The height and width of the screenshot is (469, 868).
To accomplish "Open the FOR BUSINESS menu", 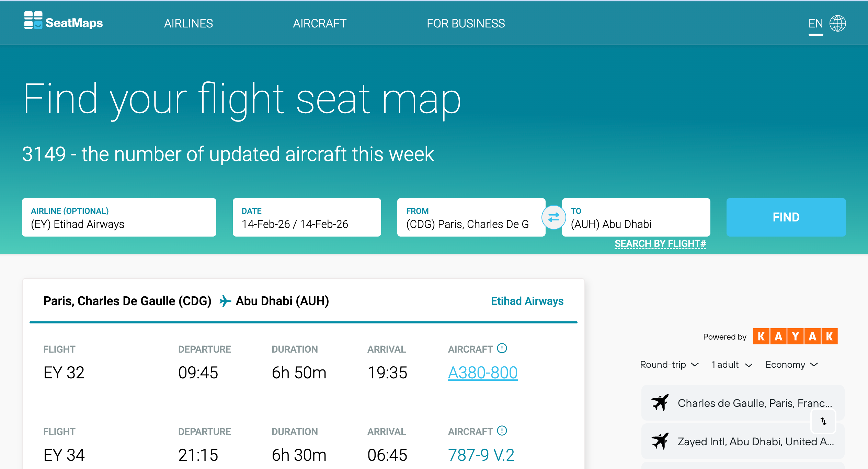I will click(x=466, y=23).
